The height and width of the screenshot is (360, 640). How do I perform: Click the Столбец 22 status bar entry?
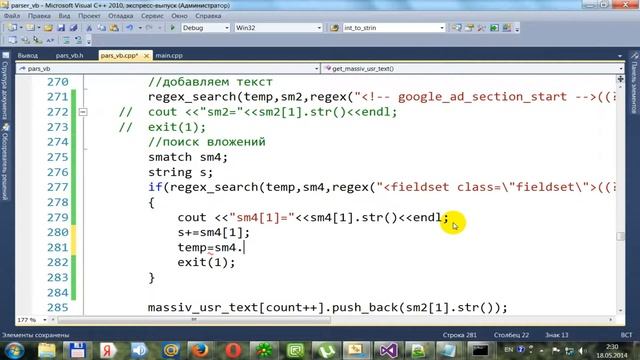click(x=511, y=335)
